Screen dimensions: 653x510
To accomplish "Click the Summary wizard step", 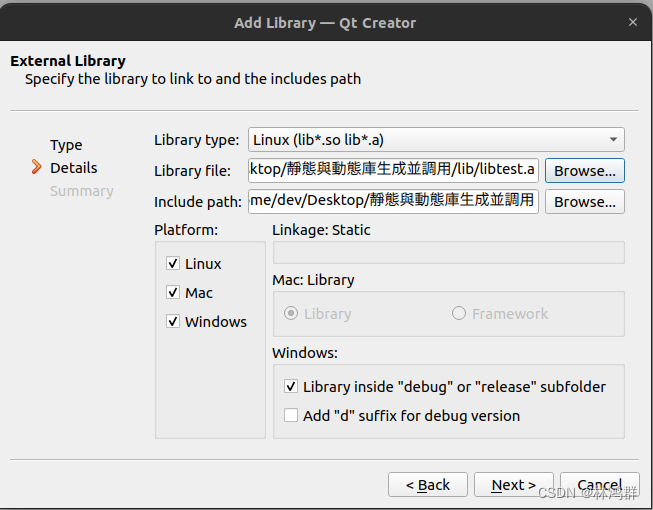I will coord(82,191).
